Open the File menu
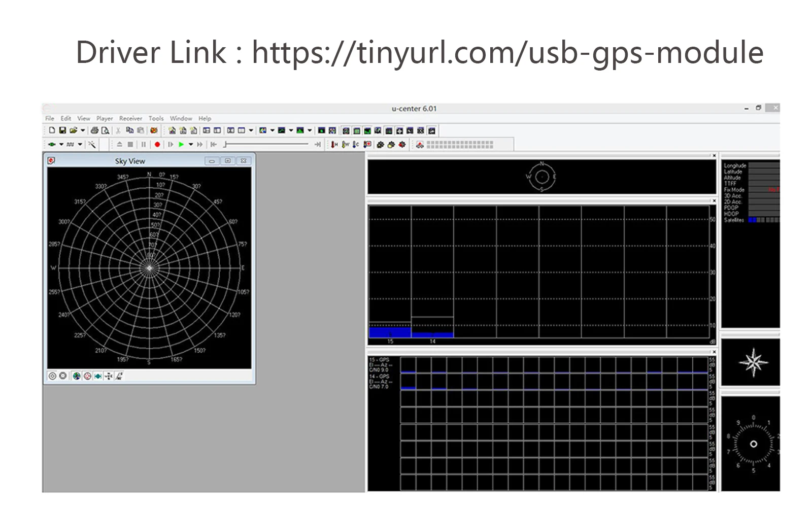 50,118
